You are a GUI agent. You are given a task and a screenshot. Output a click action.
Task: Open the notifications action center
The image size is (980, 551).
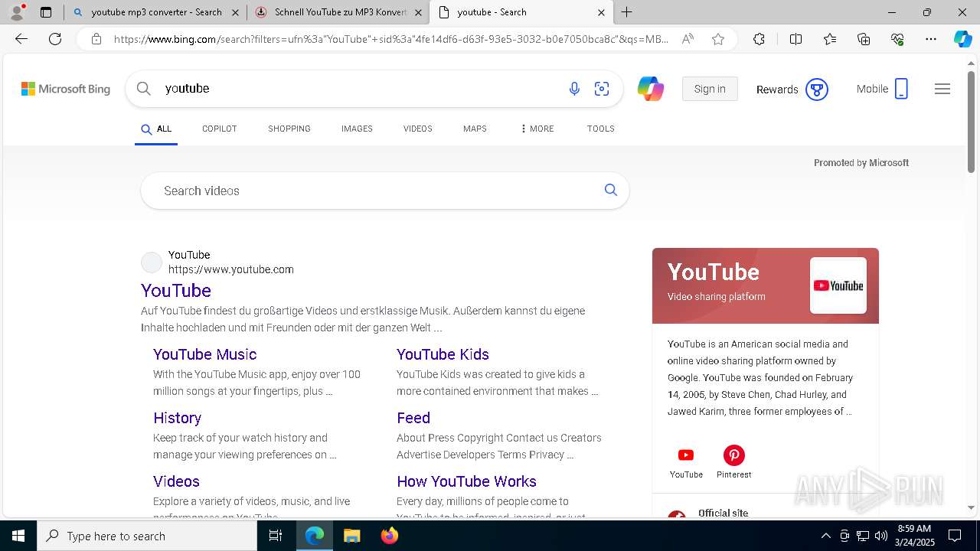click(x=955, y=536)
